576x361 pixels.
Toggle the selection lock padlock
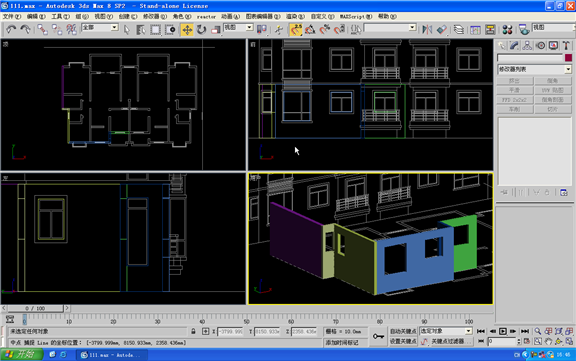click(193, 331)
